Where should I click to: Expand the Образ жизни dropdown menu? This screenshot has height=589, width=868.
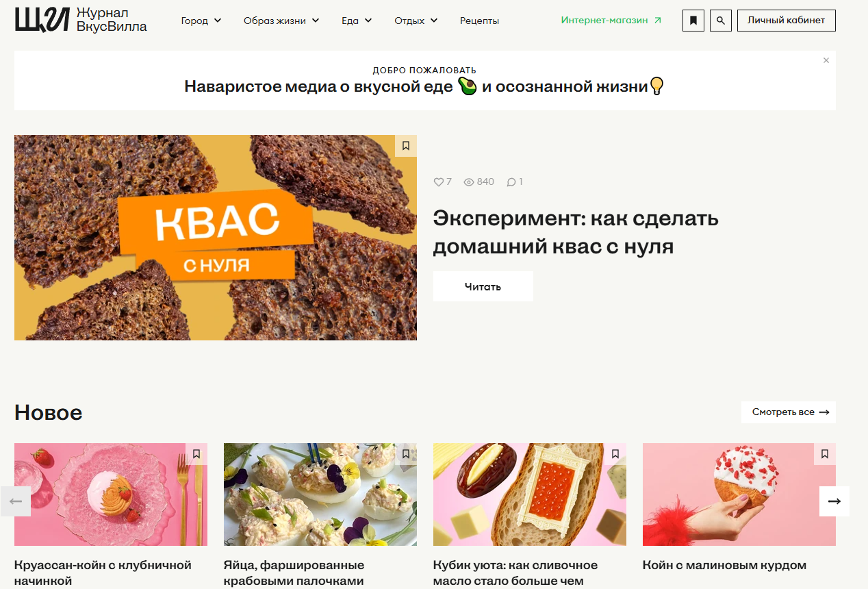(x=281, y=21)
